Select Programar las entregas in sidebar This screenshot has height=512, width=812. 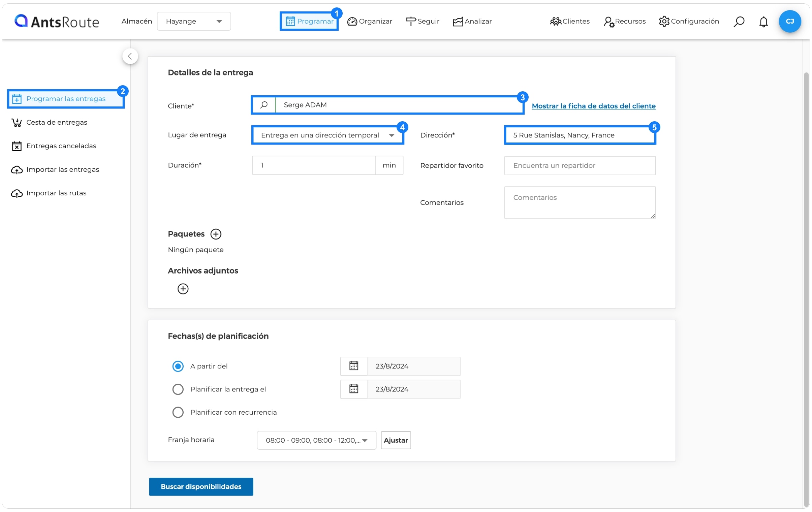tap(66, 99)
